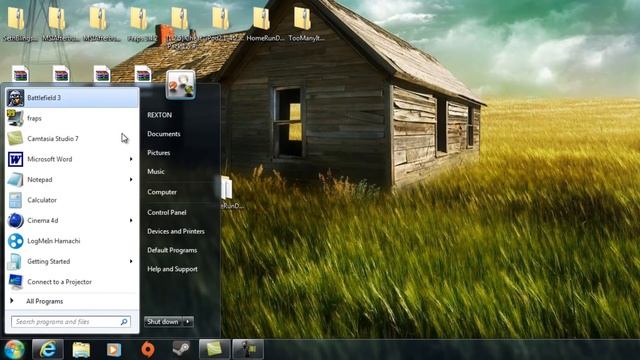
Task: Open Windows Media Player taskbar icon
Action: 114,350
